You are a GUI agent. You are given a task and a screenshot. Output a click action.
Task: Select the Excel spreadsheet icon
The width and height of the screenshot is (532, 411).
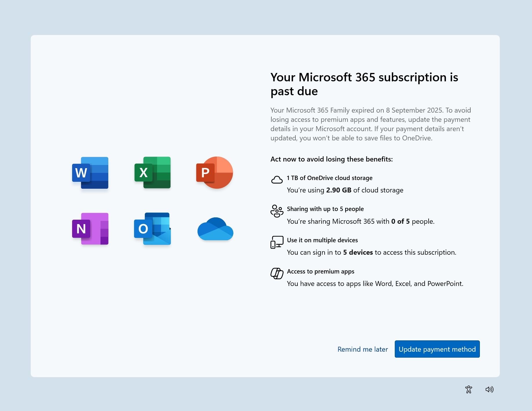tap(153, 173)
